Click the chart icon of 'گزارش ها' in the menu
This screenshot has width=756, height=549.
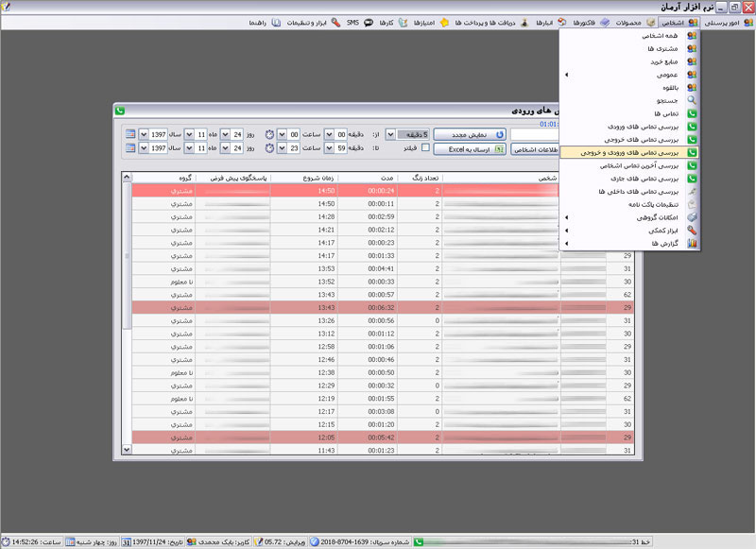692,244
